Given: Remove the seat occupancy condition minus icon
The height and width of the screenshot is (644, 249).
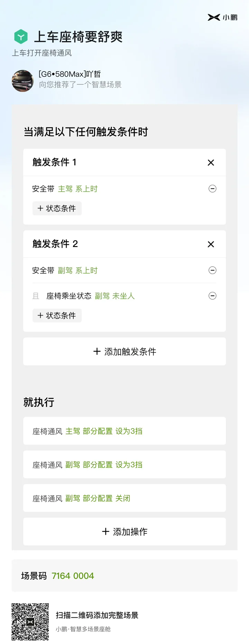Looking at the screenshot, I should tap(213, 296).
